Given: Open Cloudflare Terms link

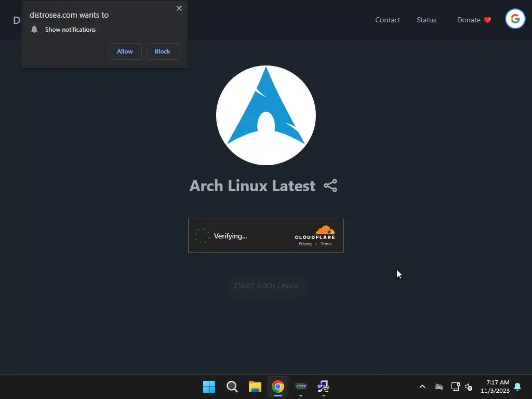Looking at the screenshot, I should click(326, 244).
